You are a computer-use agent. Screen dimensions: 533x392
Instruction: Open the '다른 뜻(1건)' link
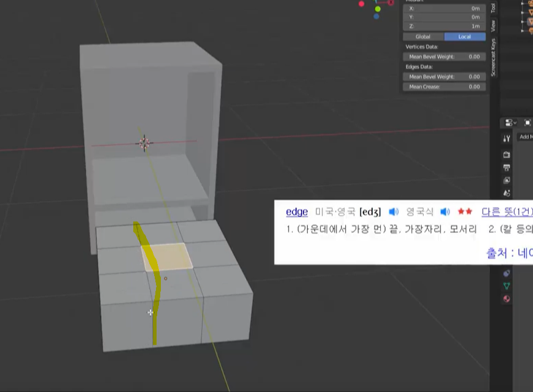507,212
